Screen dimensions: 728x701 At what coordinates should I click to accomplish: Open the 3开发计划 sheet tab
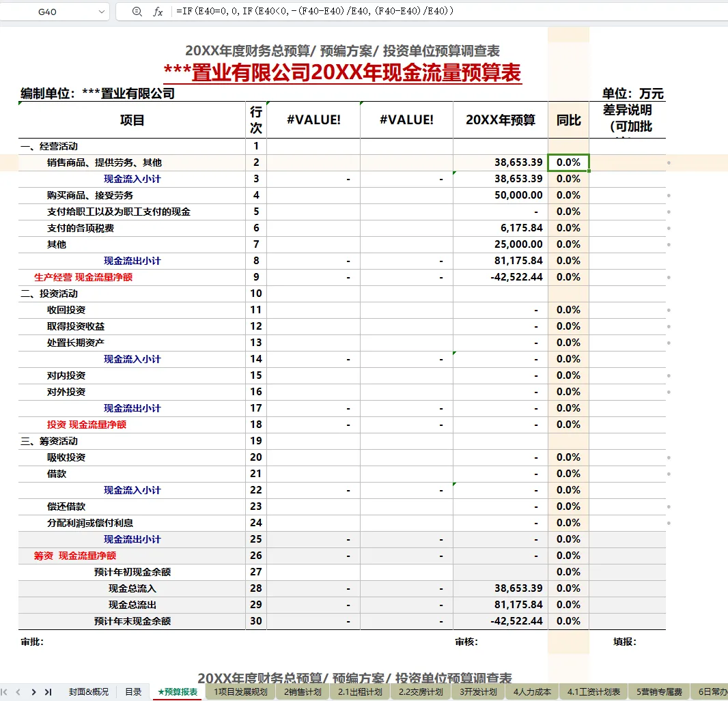pos(478,691)
